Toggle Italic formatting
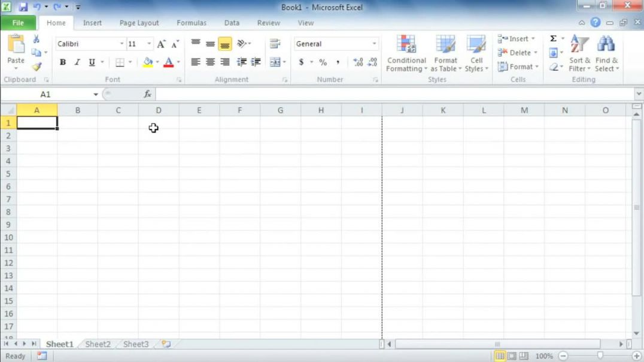 77,62
